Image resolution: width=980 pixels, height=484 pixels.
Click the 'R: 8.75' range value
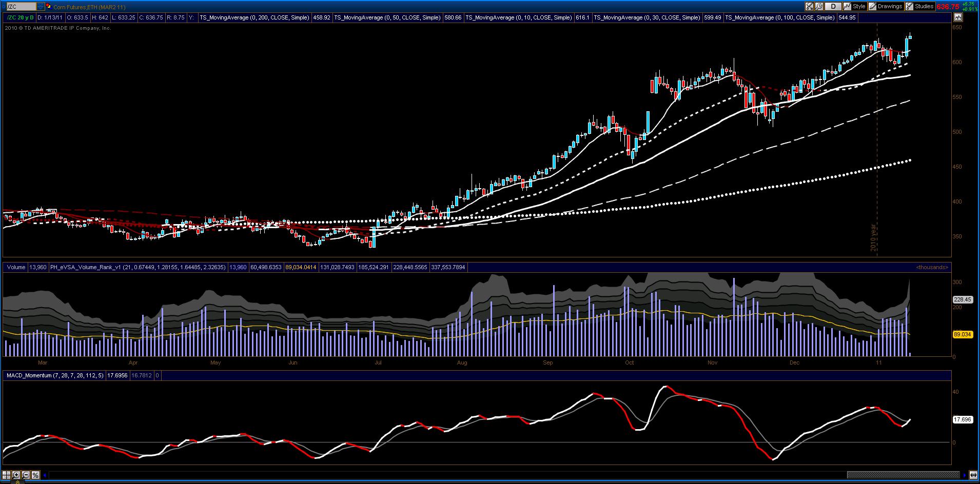point(175,17)
